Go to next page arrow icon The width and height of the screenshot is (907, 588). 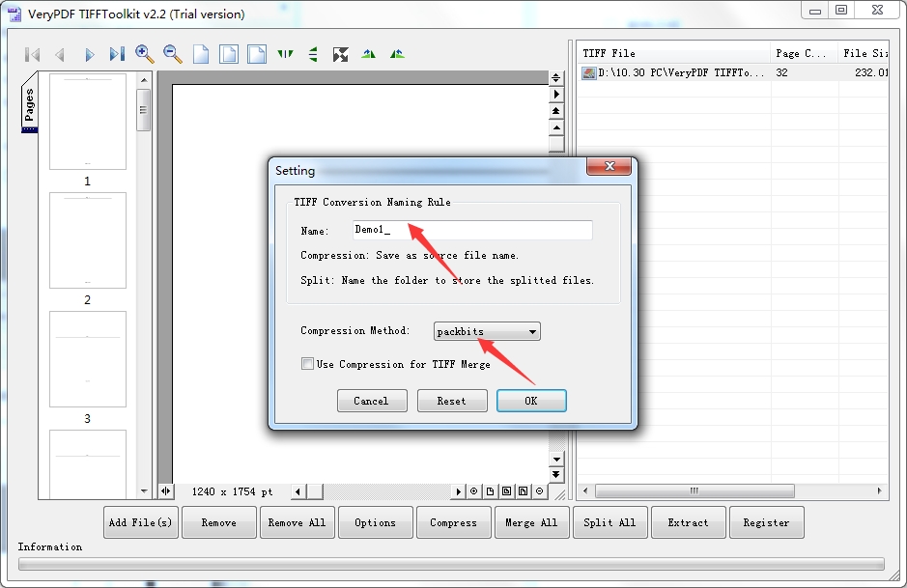pos(89,54)
